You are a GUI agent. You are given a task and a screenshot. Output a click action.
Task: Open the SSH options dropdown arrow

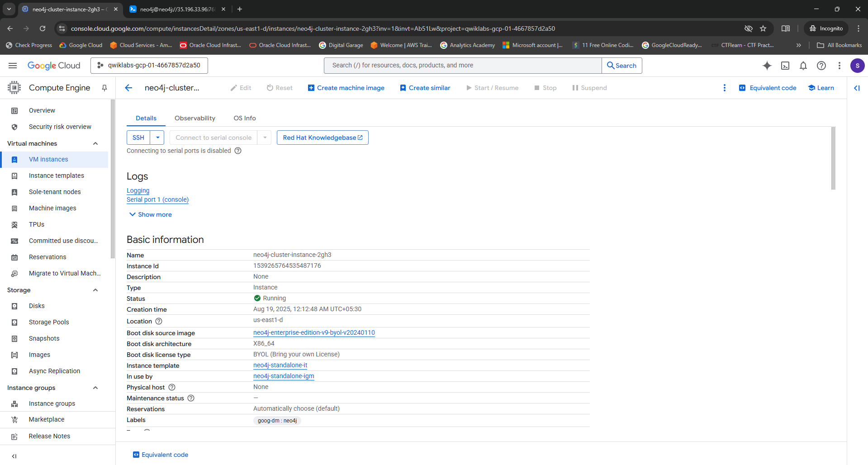[x=157, y=138]
